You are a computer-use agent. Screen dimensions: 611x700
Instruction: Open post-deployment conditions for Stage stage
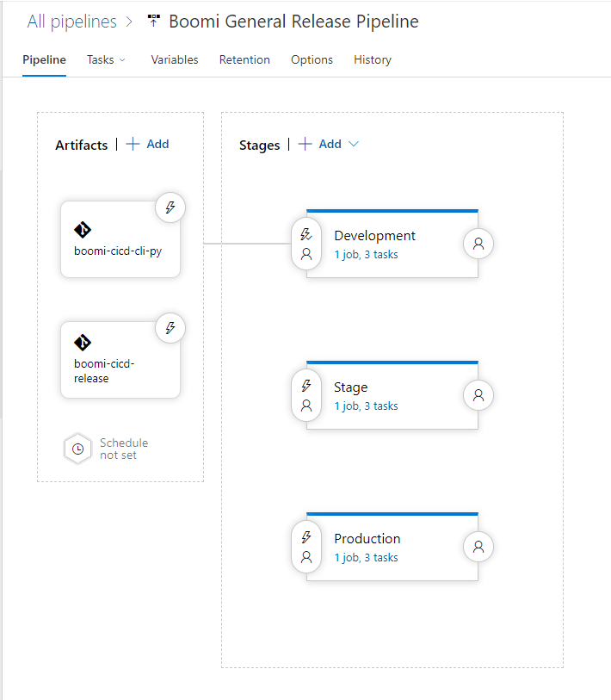point(478,395)
